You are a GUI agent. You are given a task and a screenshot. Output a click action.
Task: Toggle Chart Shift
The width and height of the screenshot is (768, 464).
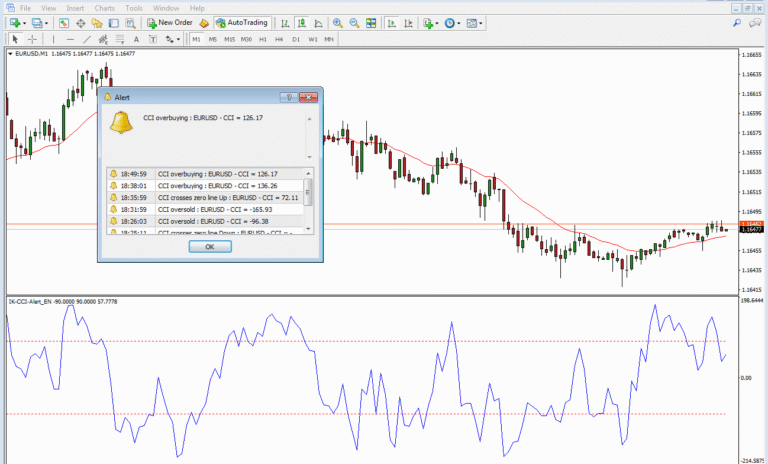(408, 23)
